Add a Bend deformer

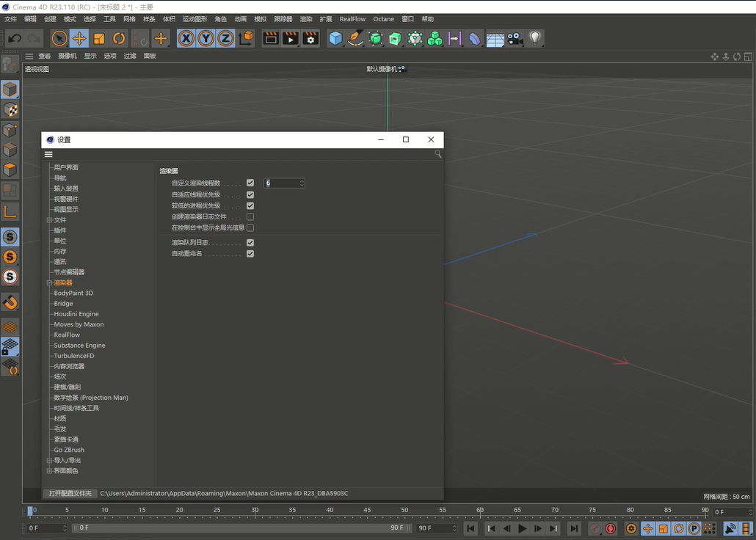click(474, 38)
